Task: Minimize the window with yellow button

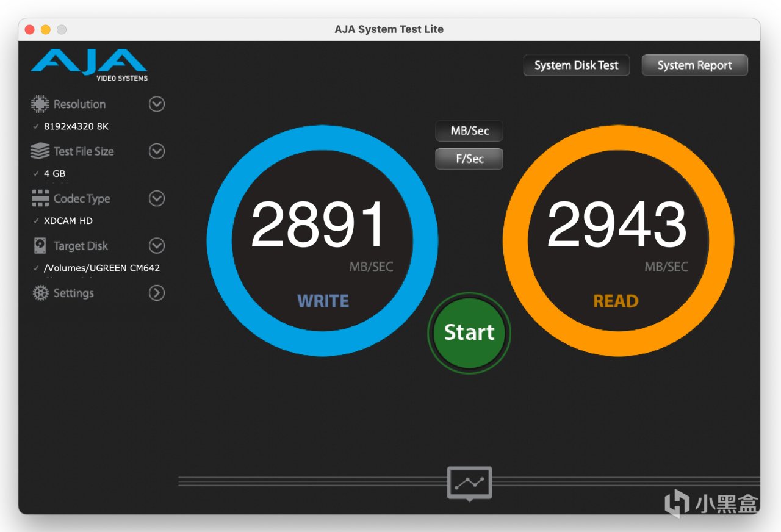Action: (x=45, y=29)
